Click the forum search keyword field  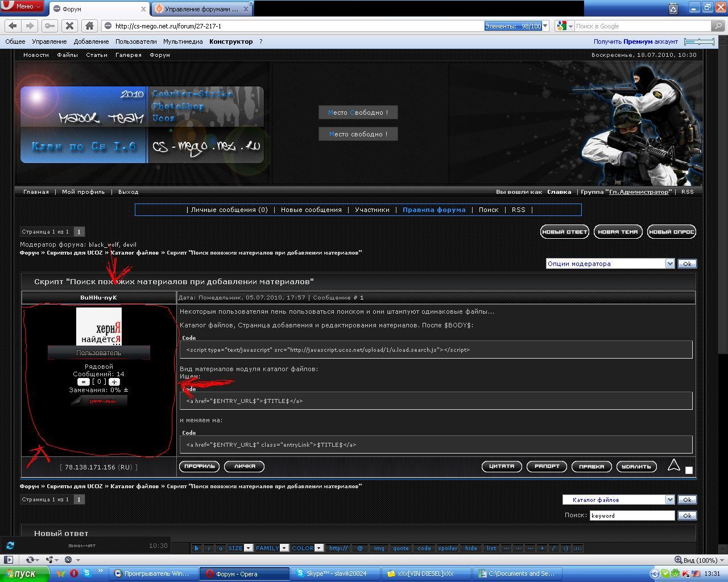[632, 516]
